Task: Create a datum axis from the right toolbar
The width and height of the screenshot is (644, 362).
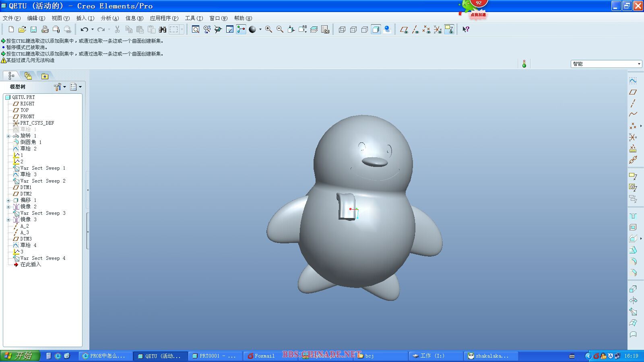Action: (x=633, y=103)
